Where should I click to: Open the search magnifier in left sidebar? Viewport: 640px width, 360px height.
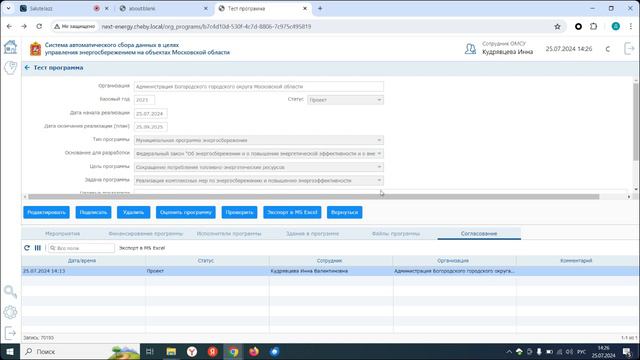click(x=10, y=291)
